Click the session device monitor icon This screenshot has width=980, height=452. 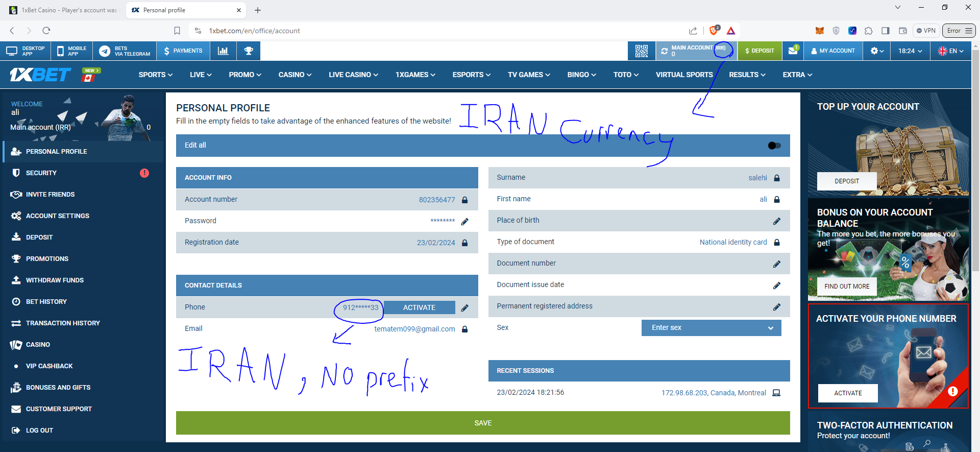coord(776,393)
